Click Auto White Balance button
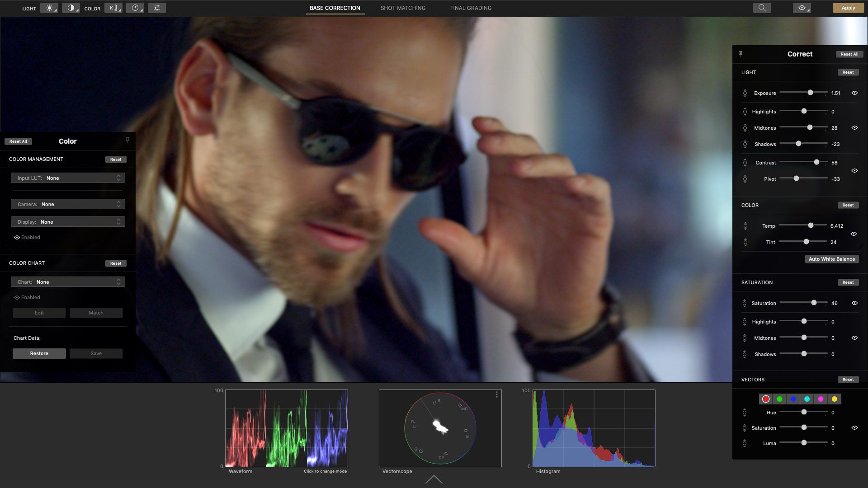Screen dimensions: 868x488 click(x=832, y=258)
